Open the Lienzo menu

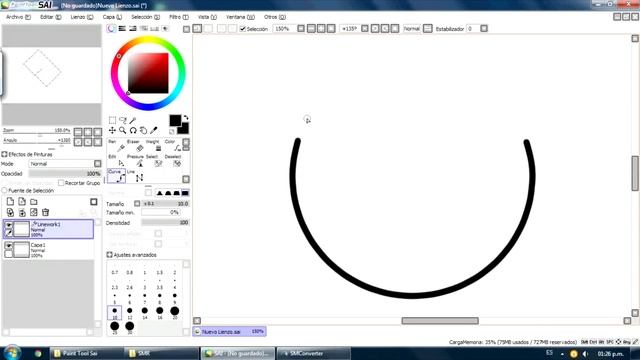(82, 17)
